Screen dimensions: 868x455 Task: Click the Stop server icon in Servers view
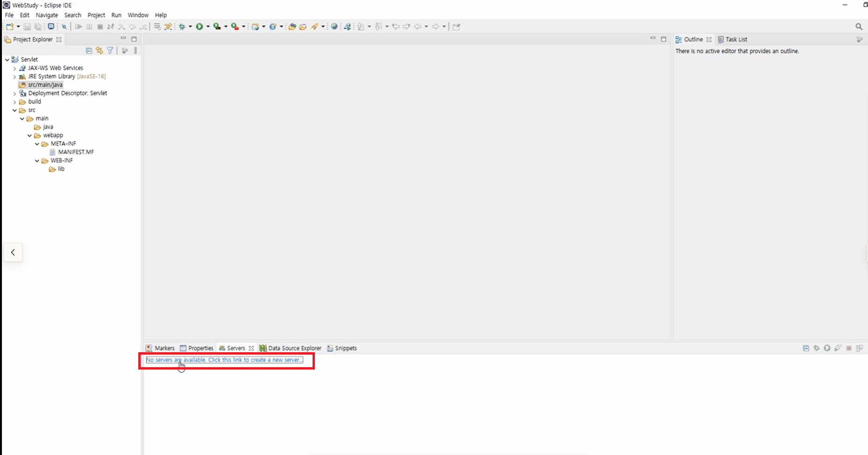click(x=849, y=348)
